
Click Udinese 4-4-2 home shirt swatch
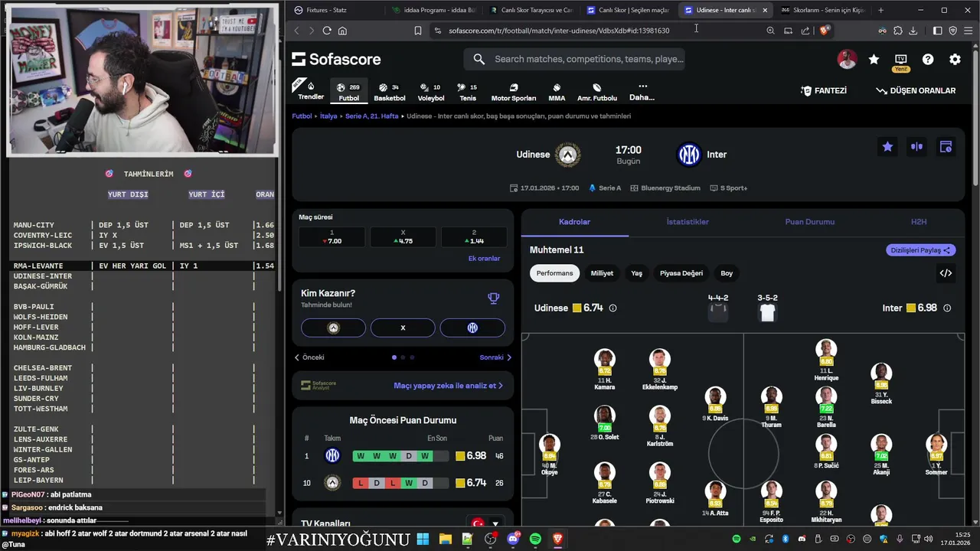717,312
